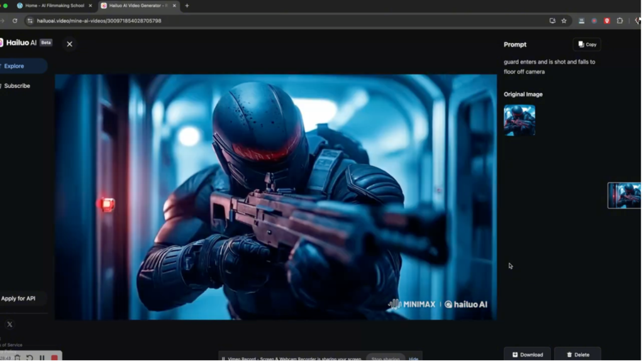Viewport: 644px width, 362px height.
Task: Click the Terms of Service link
Action: coord(11,346)
